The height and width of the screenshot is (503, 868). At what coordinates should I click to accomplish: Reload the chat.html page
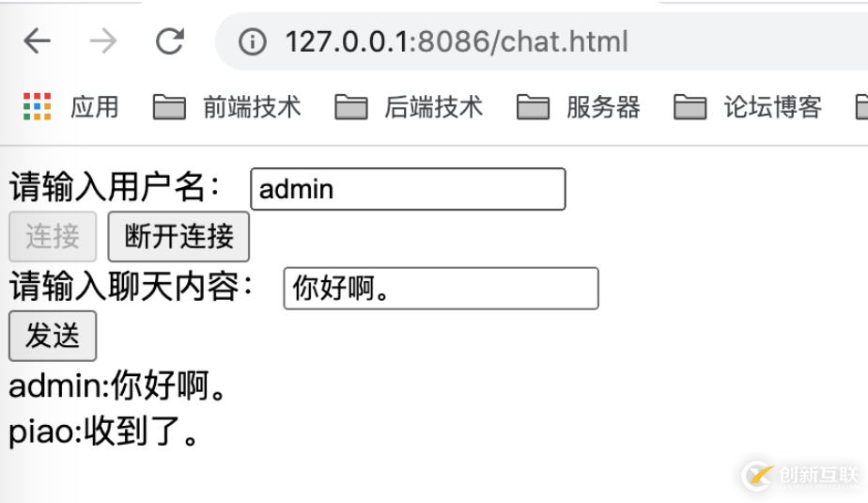pos(169,41)
